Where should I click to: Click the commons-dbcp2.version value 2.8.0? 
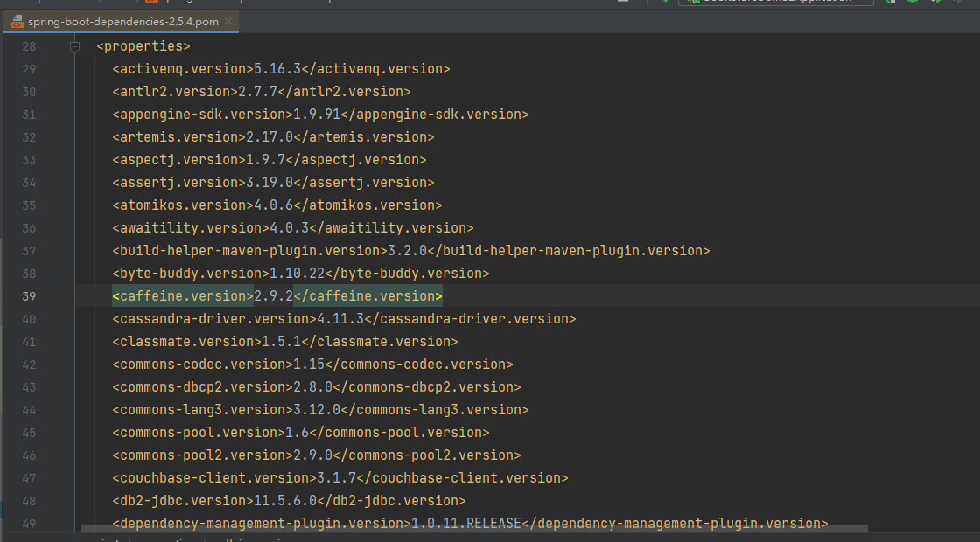[312, 387]
